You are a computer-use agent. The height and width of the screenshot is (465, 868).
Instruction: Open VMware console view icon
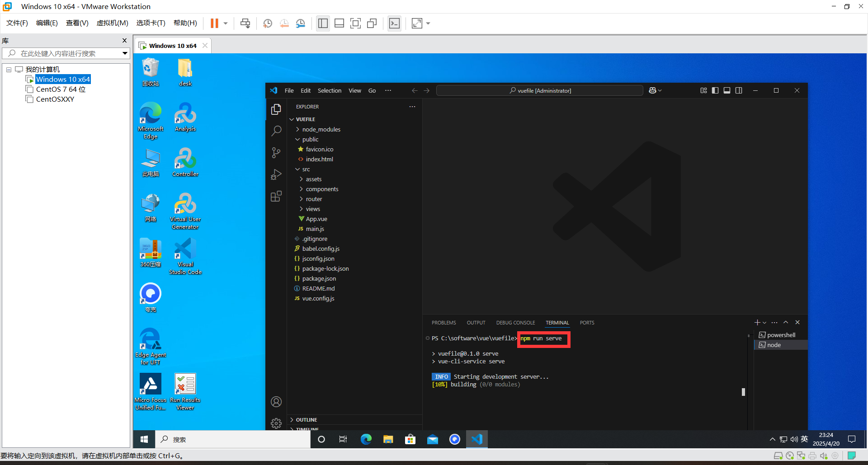click(394, 23)
